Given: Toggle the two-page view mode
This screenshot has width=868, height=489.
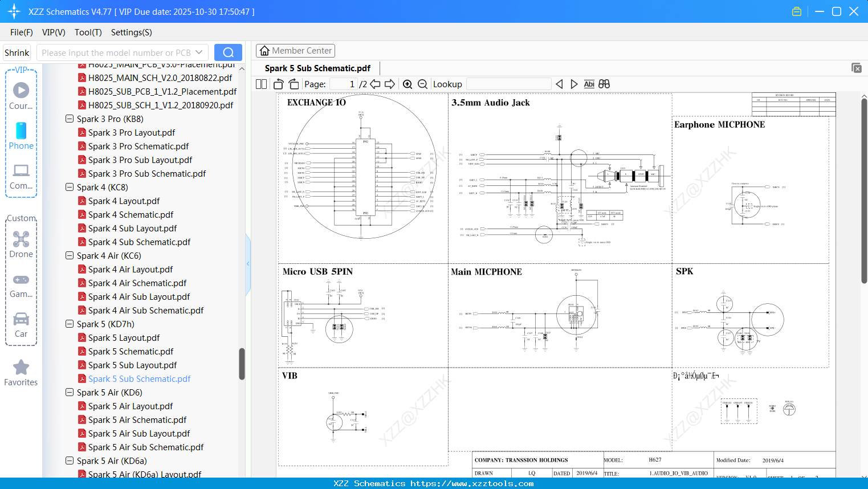Looking at the screenshot, I should click(260, 83).
